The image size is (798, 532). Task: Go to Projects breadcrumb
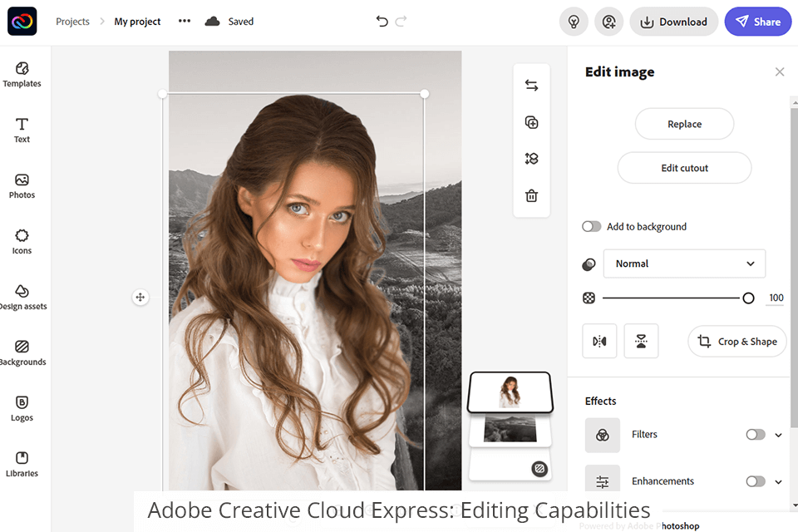73,22
